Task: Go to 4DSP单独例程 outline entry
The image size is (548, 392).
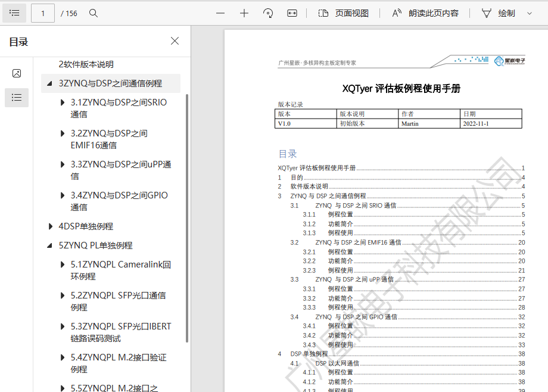Action: pyautogui.click(x=86, y=226)
